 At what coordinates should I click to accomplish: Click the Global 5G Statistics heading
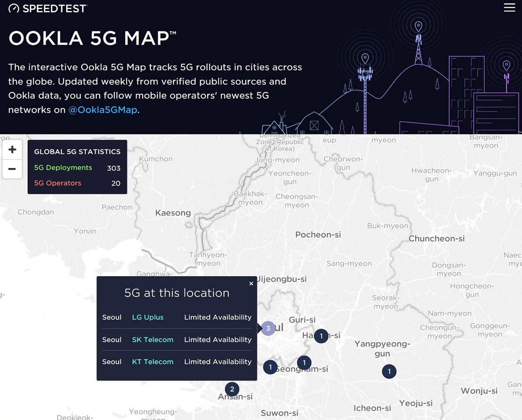(x=77, y=152)
